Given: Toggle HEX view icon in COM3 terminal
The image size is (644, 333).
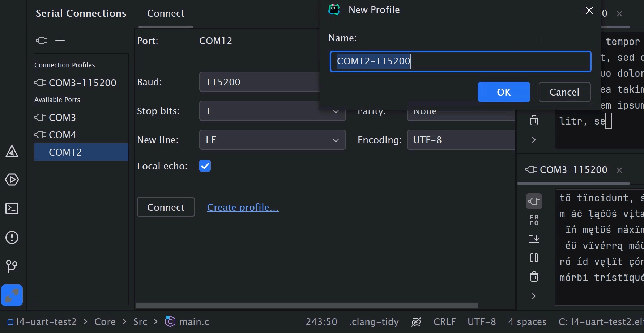Looking at the screenshot, I should pyautogui.click(x=534, y=220).
